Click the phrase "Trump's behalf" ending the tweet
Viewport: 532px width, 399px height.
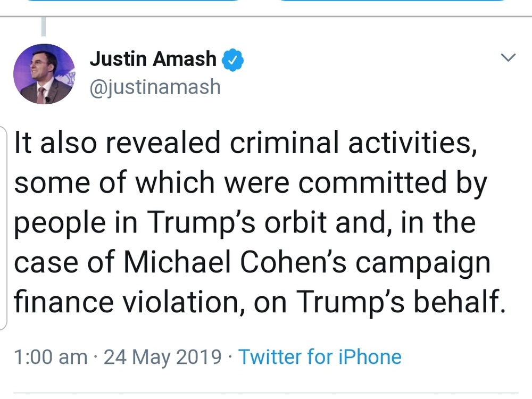[399, 302]
